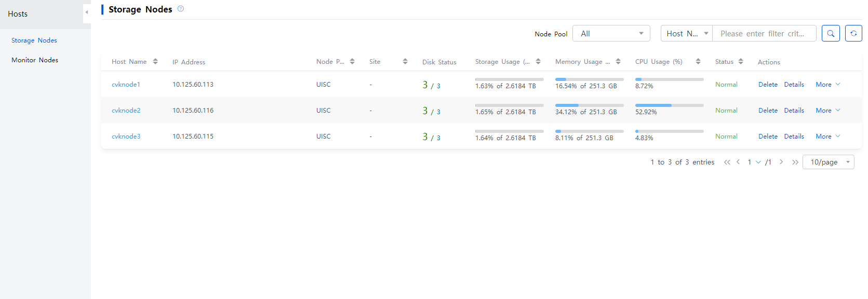
Task: Open the Node Pool All dropdown
Action: click(611, 33)
